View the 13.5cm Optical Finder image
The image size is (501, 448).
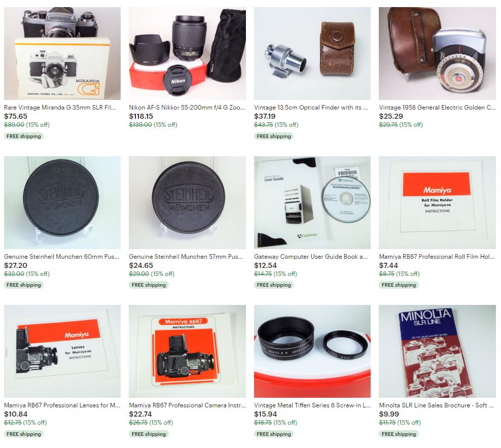pyautogui.click(x=312, y=53)
